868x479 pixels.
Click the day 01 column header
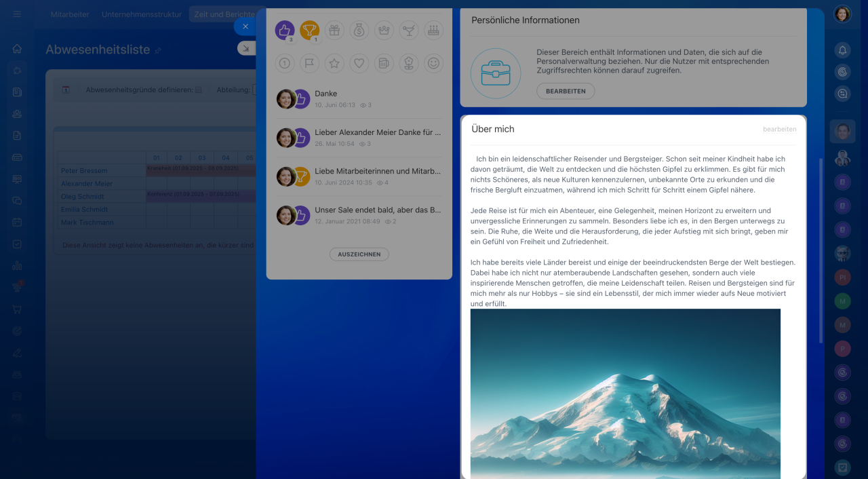[x=157, y=157]
